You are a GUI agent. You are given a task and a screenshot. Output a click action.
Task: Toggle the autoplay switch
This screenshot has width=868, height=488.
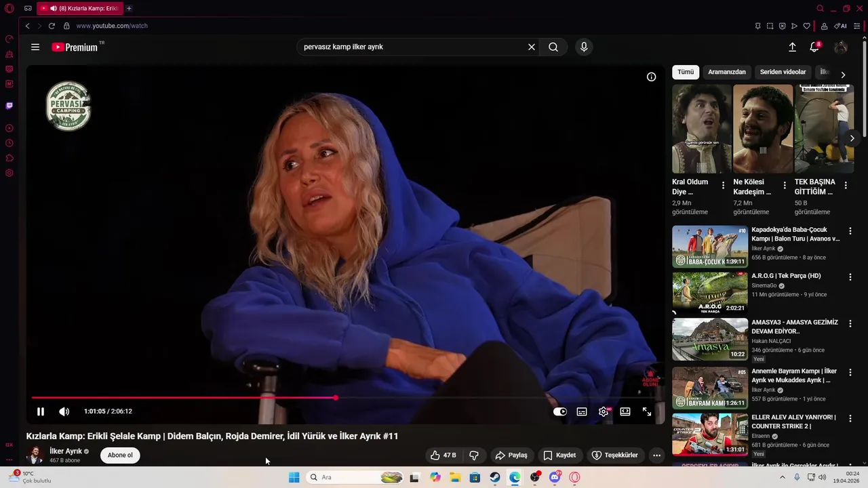(x=560, y=411)
